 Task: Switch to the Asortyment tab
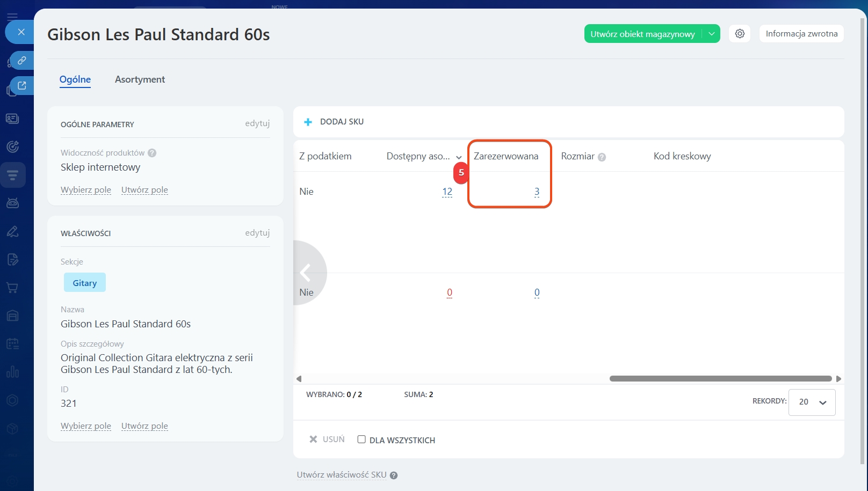tap(140, 79)
